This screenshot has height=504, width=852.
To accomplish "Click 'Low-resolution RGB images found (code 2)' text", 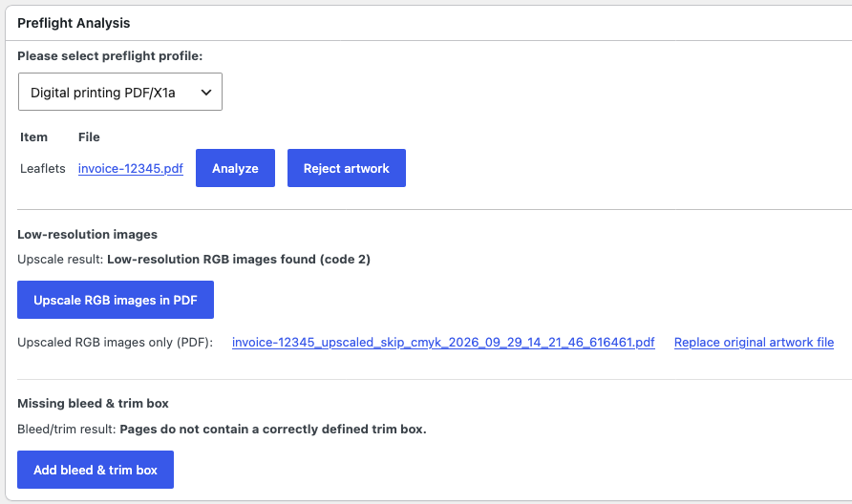I will coord(239,259).
